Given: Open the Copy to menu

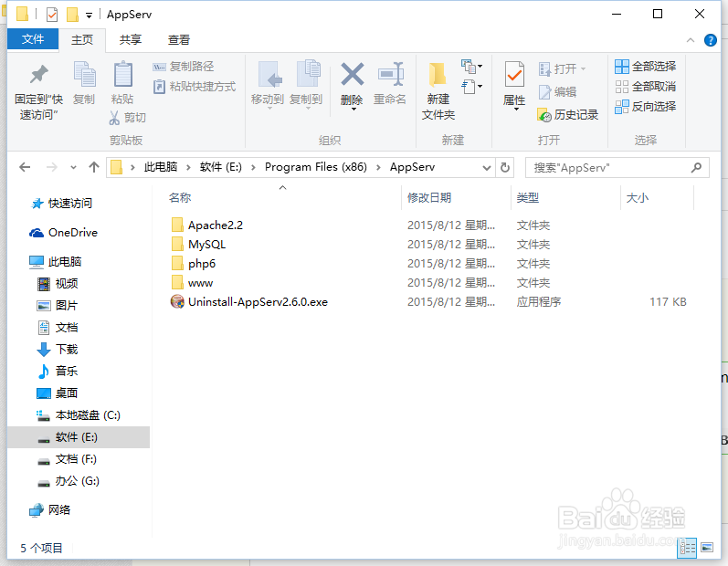Looking at the screenshot, I should coord(306,86).
